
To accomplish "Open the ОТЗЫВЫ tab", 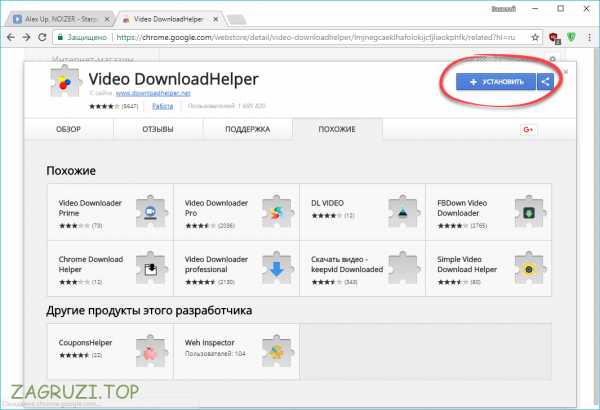I will [158, 129].
